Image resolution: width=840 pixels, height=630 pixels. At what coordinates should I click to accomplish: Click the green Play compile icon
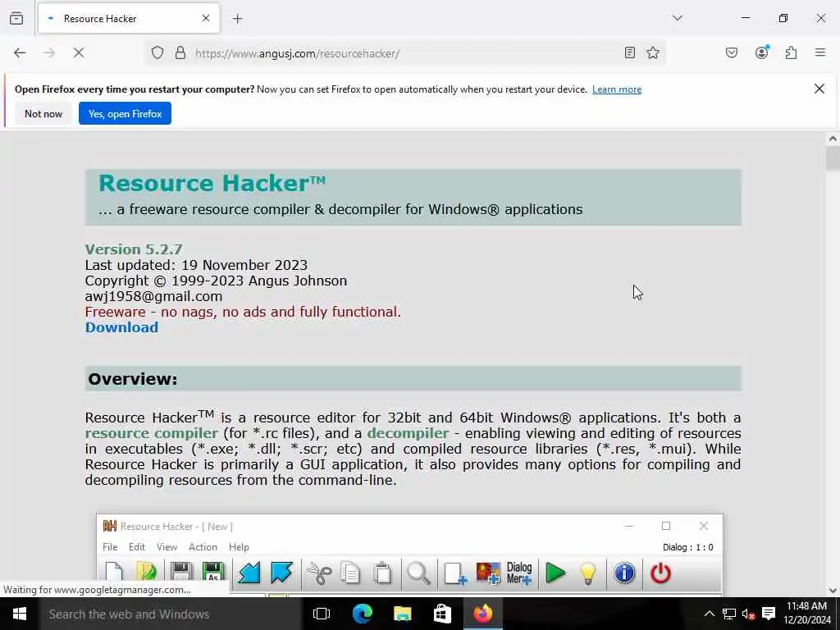click(555, 573)
